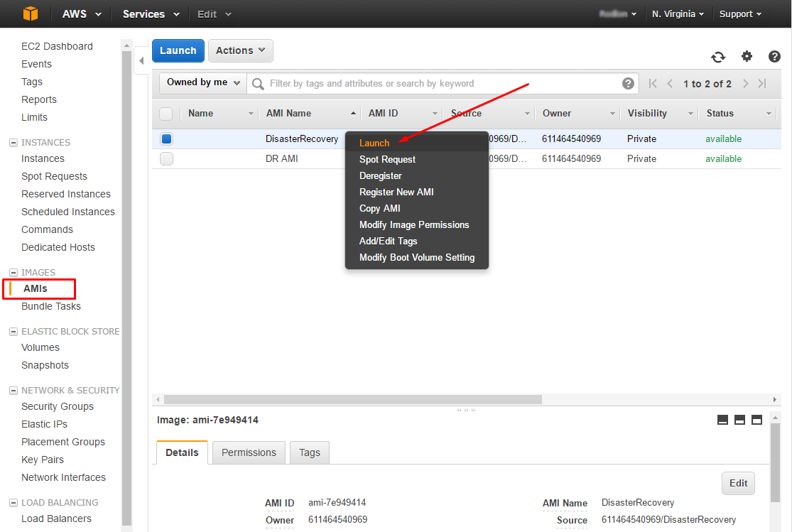Open AMIs in sidebar
This screenshot has width=792, height=532.
point(36,288)
